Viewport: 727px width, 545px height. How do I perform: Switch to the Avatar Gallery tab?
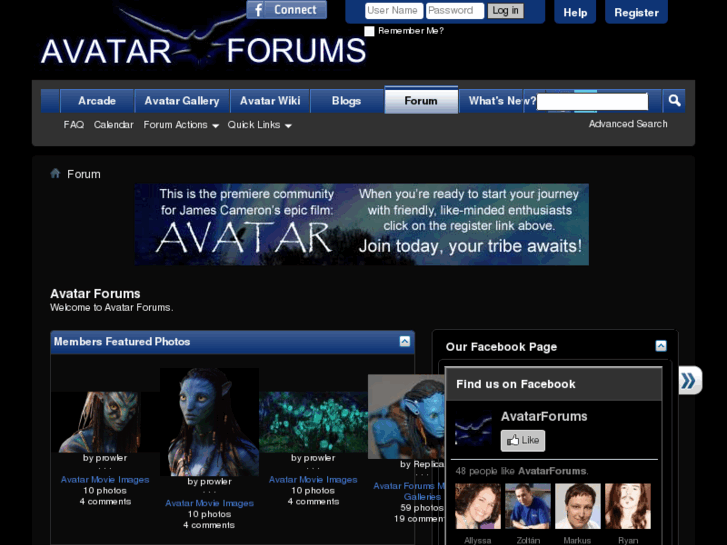coord(182,101)
